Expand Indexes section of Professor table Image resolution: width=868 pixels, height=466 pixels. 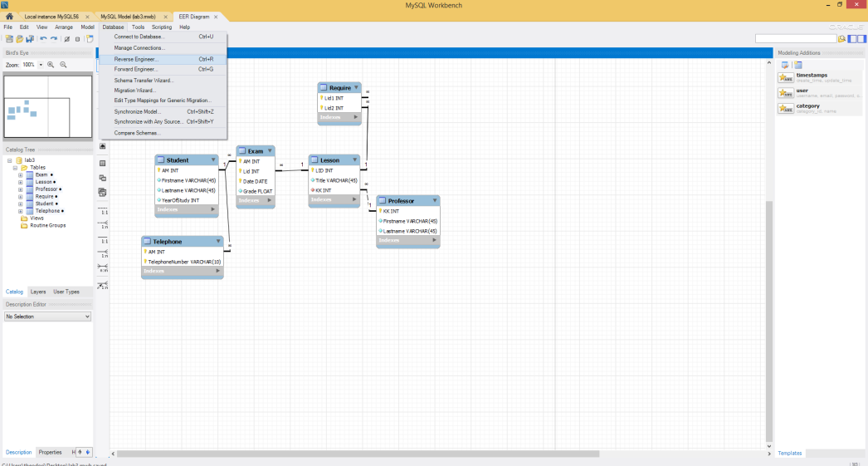click(x=435, y=240)
